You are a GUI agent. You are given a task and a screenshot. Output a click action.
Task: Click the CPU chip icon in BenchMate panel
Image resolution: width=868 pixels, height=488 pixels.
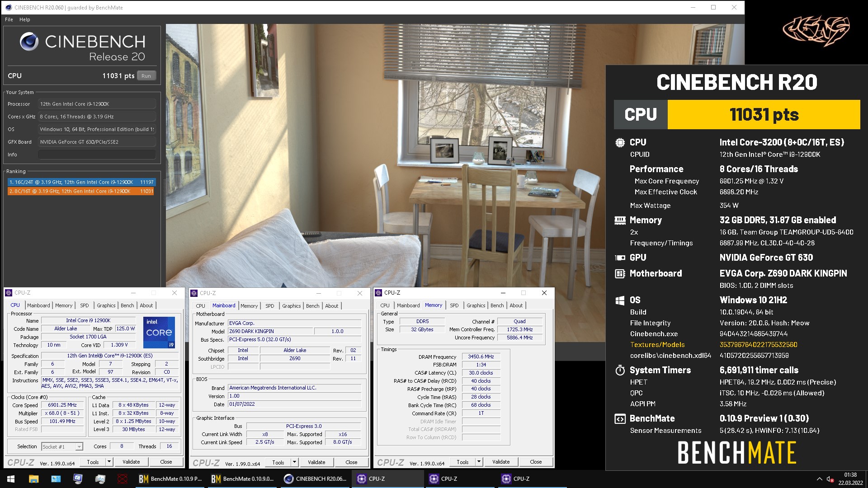(x=620, y=143)
